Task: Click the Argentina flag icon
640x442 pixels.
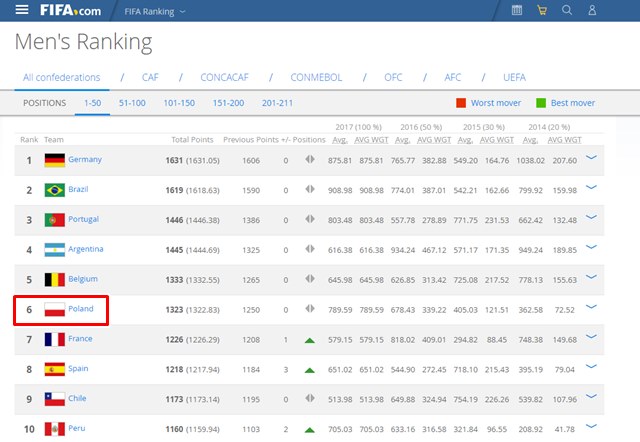Action: point(55,250)
